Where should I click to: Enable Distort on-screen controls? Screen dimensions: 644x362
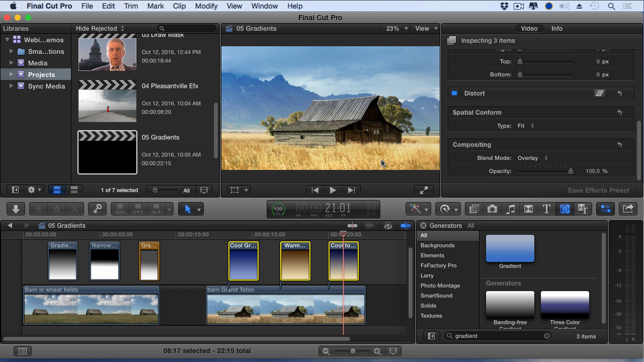pos(599,94)
